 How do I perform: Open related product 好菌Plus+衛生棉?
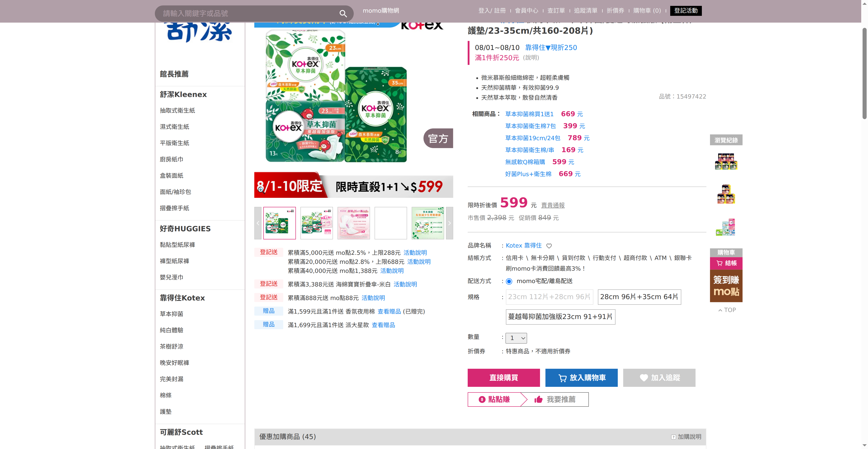pos(528,174)
